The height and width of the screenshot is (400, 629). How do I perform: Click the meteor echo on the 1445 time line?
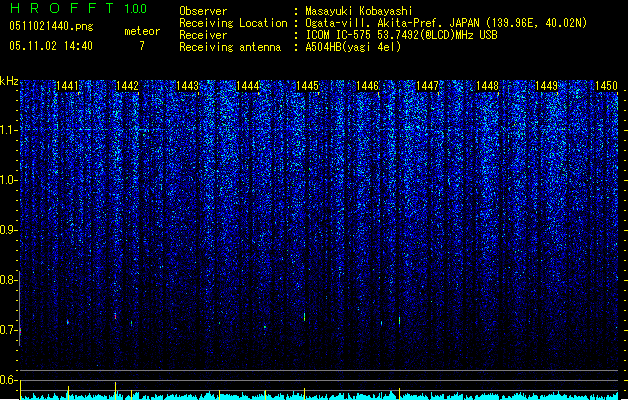[x=304, y=317]
